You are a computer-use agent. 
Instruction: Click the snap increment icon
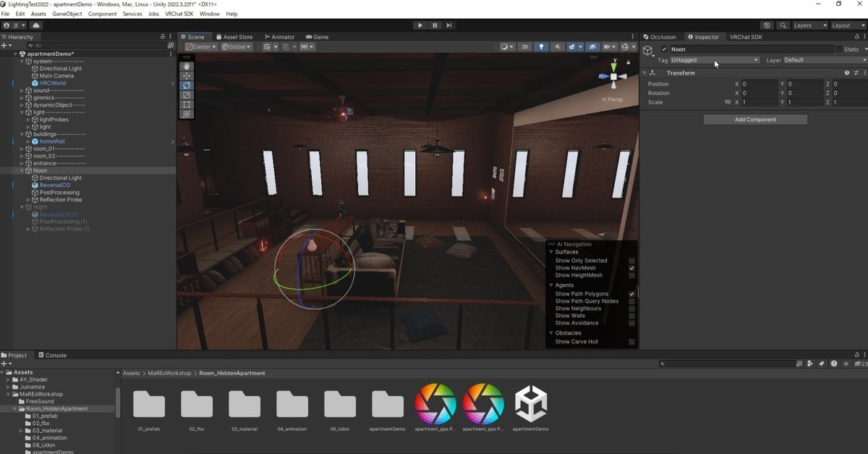(x=307, y=47)
